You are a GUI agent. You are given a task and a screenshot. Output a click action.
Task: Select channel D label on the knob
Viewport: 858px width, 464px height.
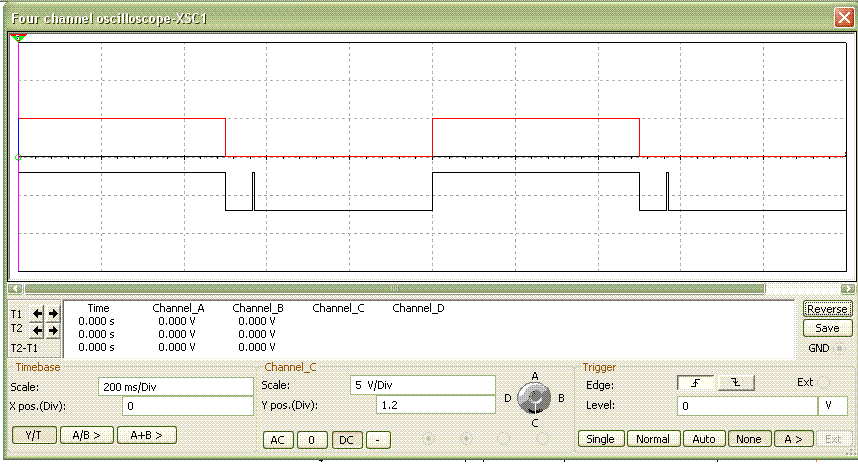point(508,398)
